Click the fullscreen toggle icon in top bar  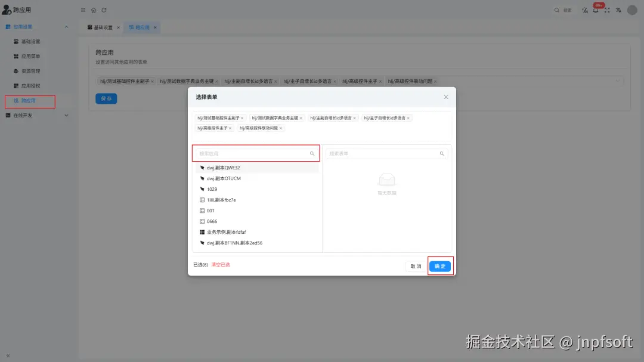(608, 10)
